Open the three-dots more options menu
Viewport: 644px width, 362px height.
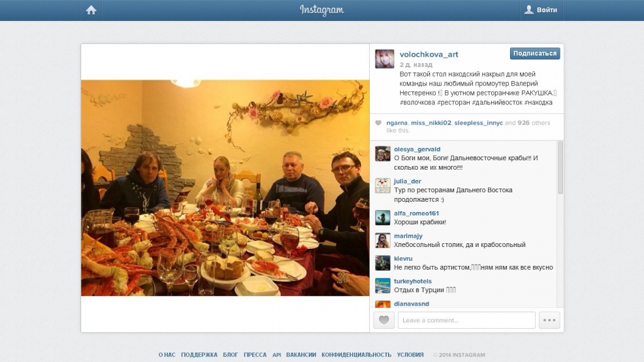(x=549, y=320)
